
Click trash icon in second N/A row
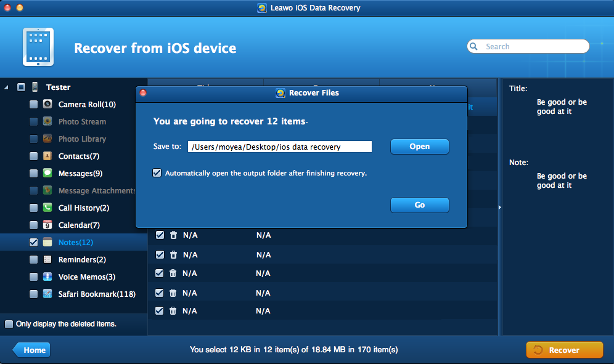coord(173,255)
